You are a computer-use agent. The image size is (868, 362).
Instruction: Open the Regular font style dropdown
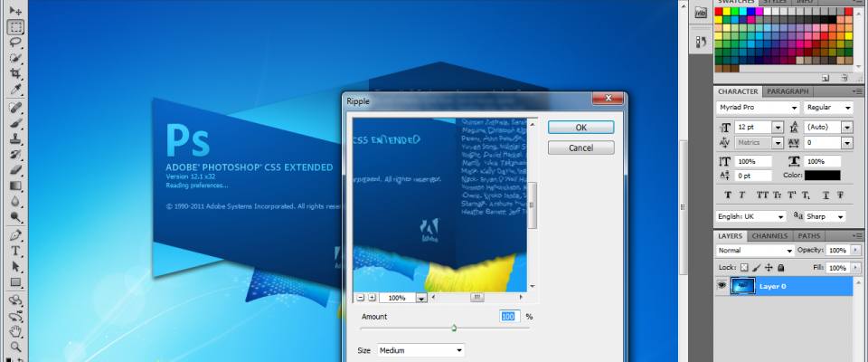pyautogui.click(x=847, y=108)
